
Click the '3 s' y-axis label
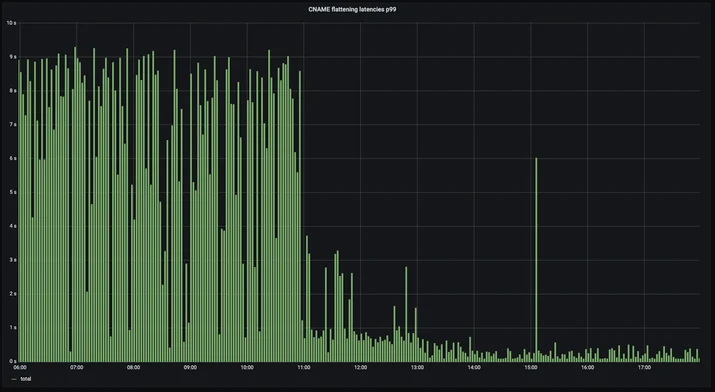coord(13,260)
